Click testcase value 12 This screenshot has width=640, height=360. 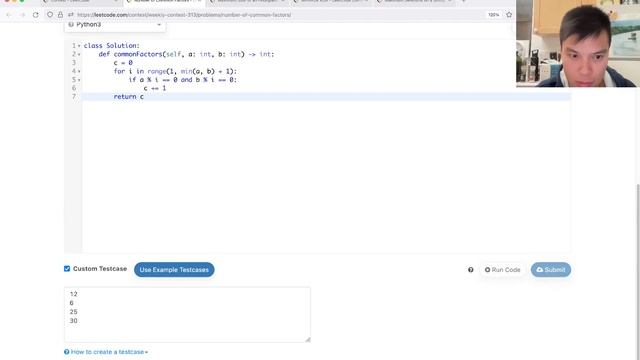pyautogui.click(x=73, y=294)
